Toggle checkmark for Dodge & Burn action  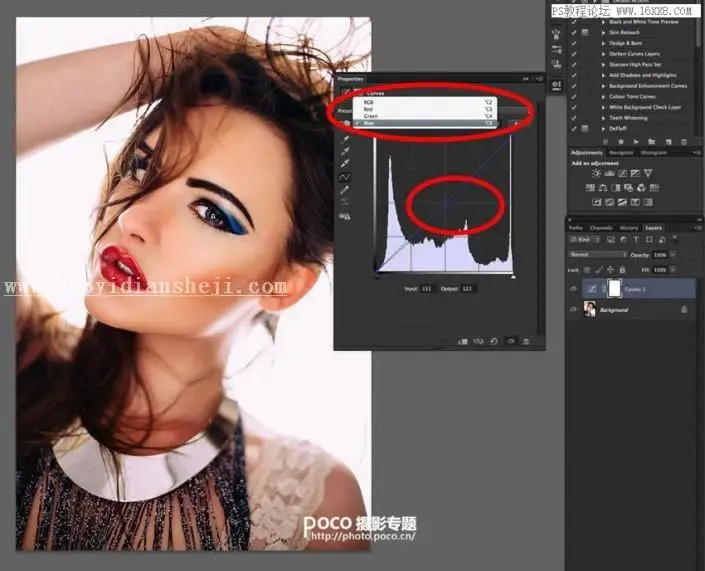[574, 43]
